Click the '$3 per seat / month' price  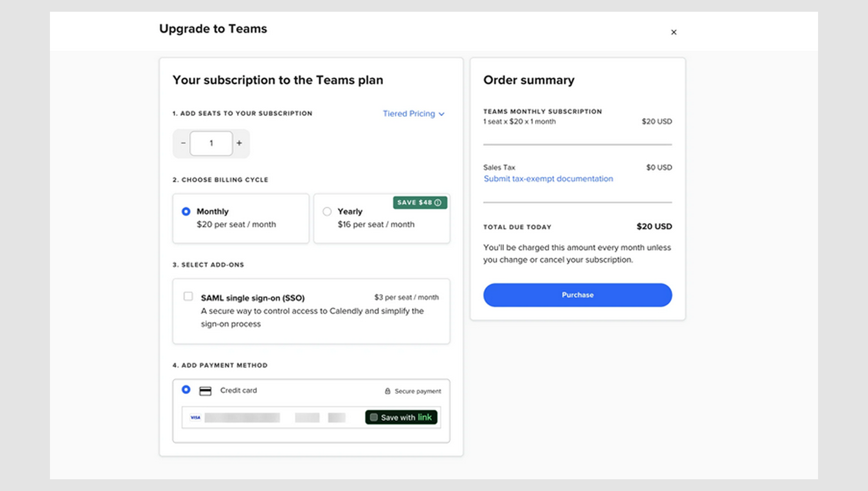(406, 297)
